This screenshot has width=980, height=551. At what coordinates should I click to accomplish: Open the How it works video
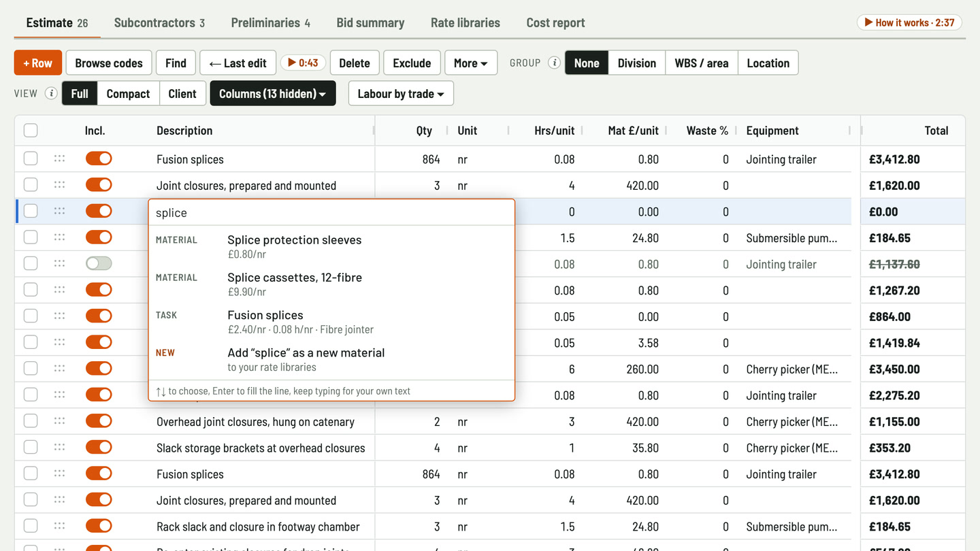click(909, 22)
